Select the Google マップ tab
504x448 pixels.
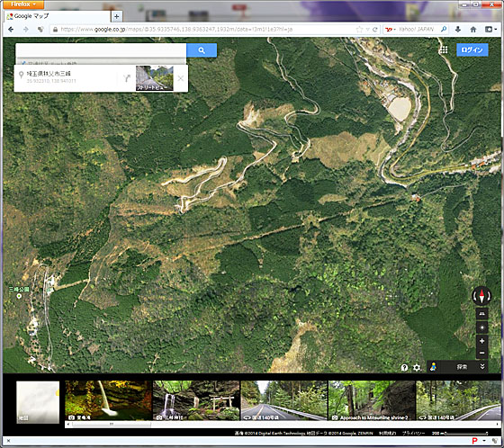point(58,16)
